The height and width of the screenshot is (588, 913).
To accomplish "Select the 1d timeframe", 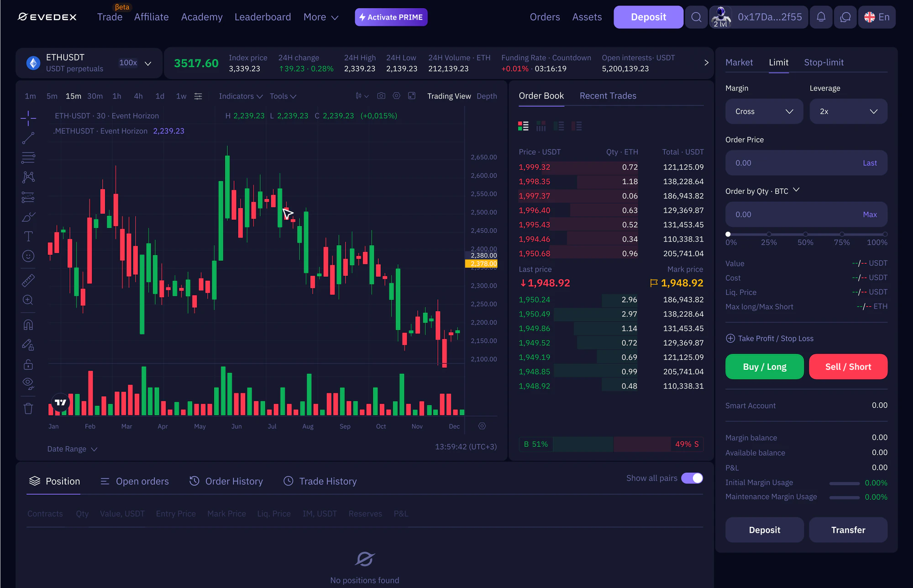I will [x=160, y=96].
